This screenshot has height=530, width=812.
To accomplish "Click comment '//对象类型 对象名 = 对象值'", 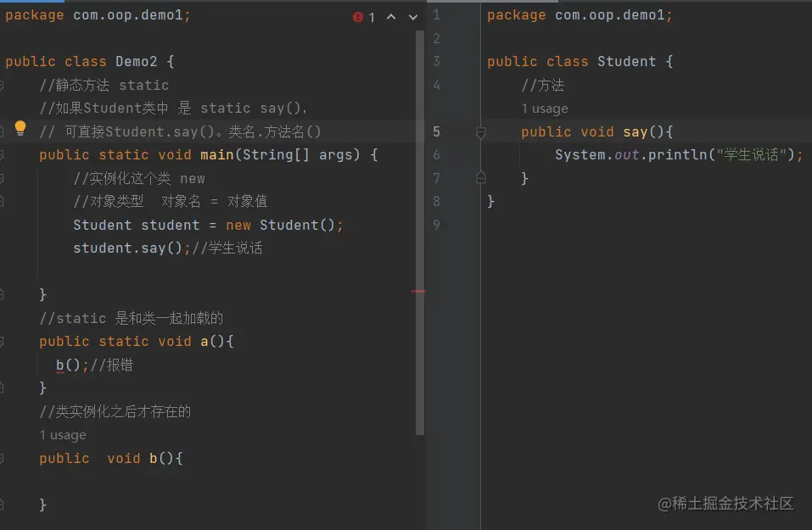I will tap(171, 201).
